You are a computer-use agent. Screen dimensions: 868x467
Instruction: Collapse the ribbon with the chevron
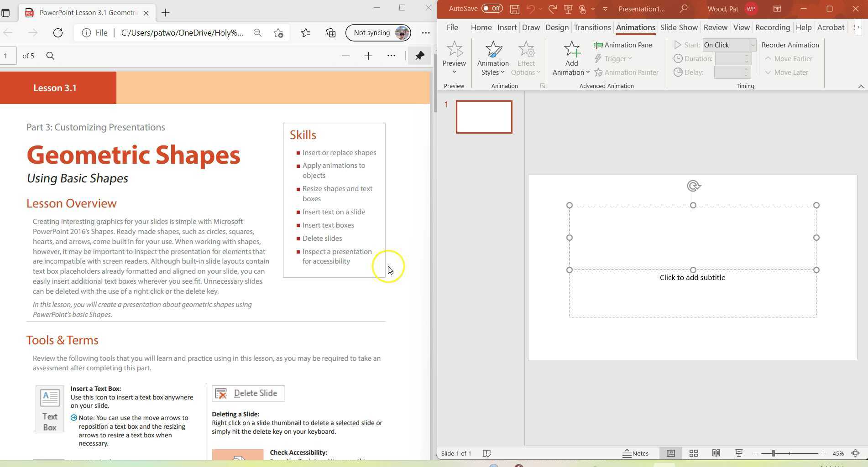(861, 86)
